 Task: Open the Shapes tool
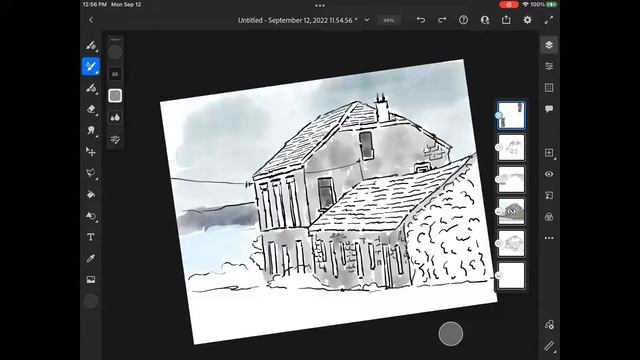[x=91, y=216]
